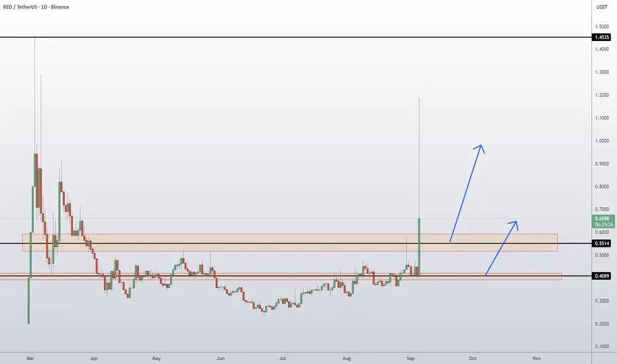Viewport: 617px width, 364px height.
Task: Click the first green candle in March
Action: click(28, 300)
